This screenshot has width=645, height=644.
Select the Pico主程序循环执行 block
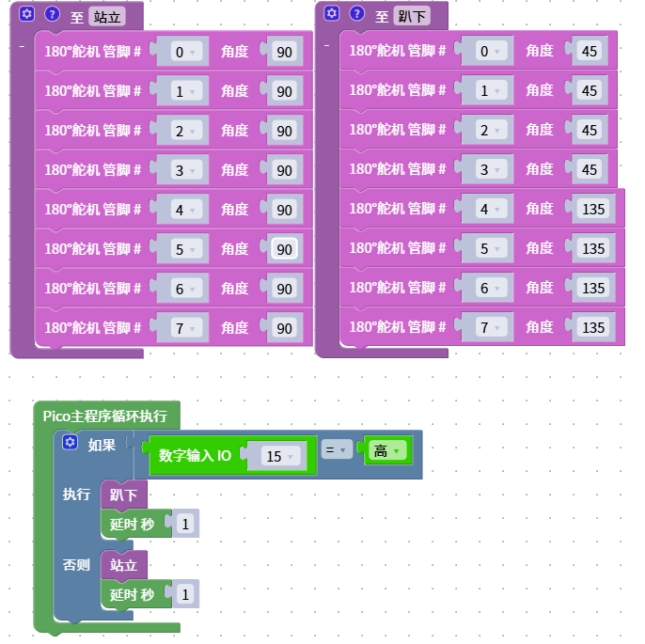[105, 416]
